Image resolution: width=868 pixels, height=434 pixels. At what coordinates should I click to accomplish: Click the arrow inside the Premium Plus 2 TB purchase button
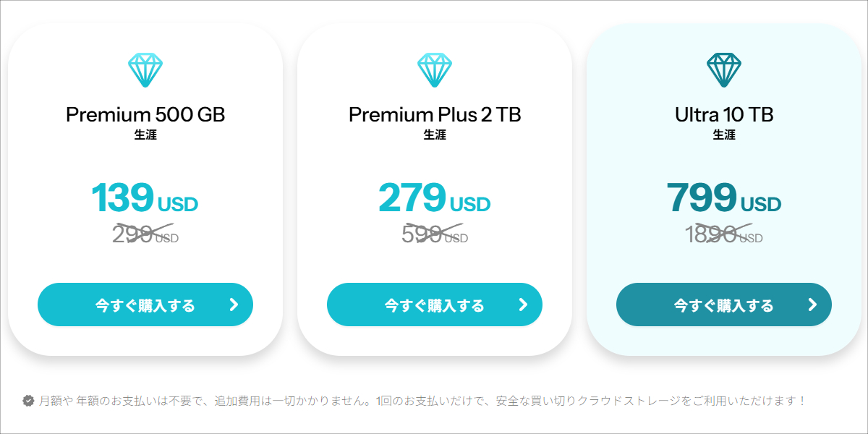coord(522,305)
